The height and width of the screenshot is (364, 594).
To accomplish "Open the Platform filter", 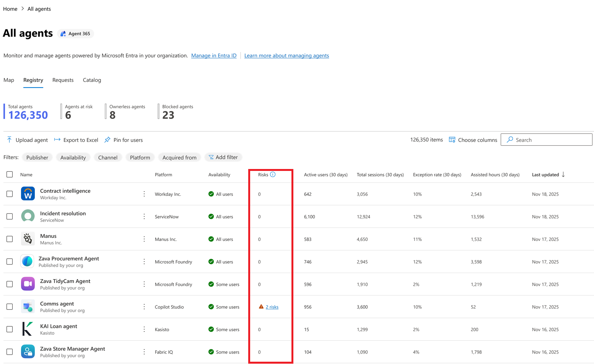I will (x=140, y=158).
